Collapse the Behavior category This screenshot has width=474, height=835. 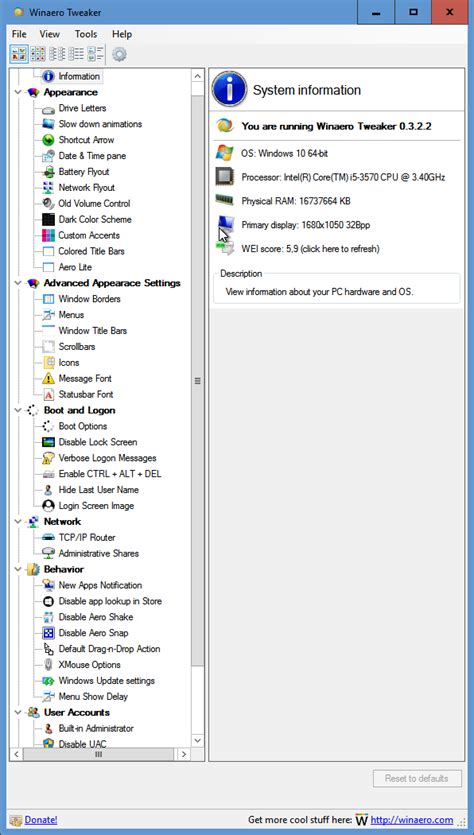coord(19,569)
